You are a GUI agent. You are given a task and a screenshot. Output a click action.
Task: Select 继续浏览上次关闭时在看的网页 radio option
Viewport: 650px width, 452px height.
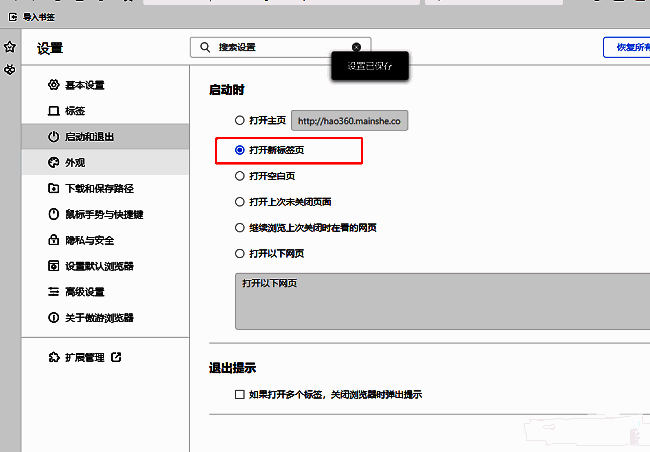(x=239, y=228)
